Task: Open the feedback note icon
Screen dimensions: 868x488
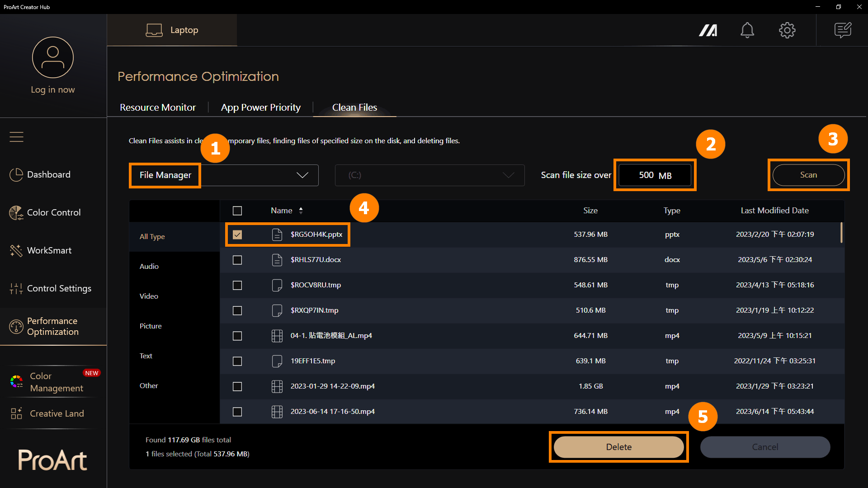Action: coord(843,30)
